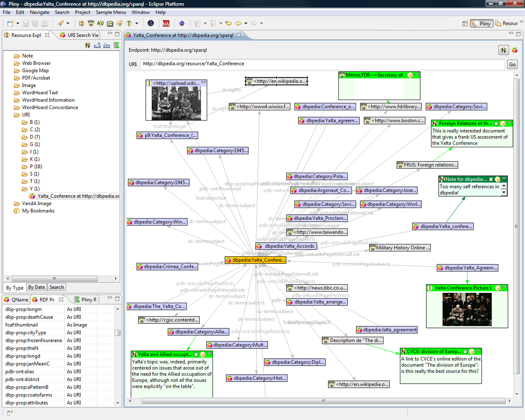Select Yalta_Conference item in the URI tree
525x420 pixels.
click(x=75, y=196)
